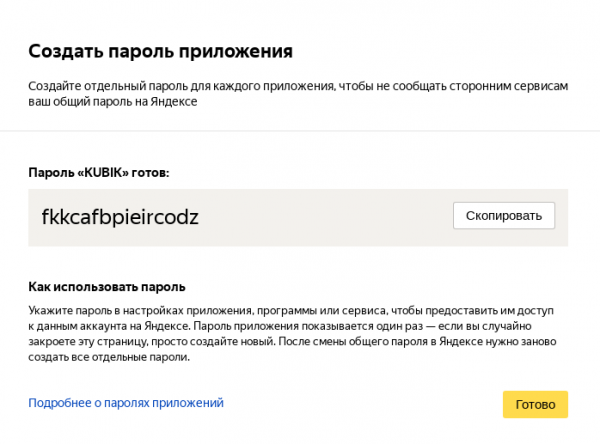Click empty gray area beside the password
This screenshot has height=444, width=600.
click(x=330, y=216)
